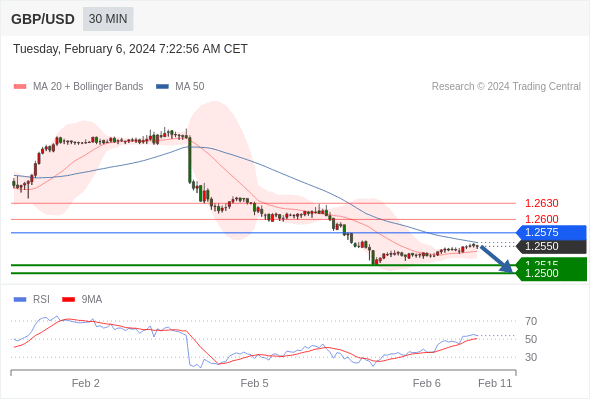Click the 1.2630 resistance level label
590x400 pixels.
[541, 203]
